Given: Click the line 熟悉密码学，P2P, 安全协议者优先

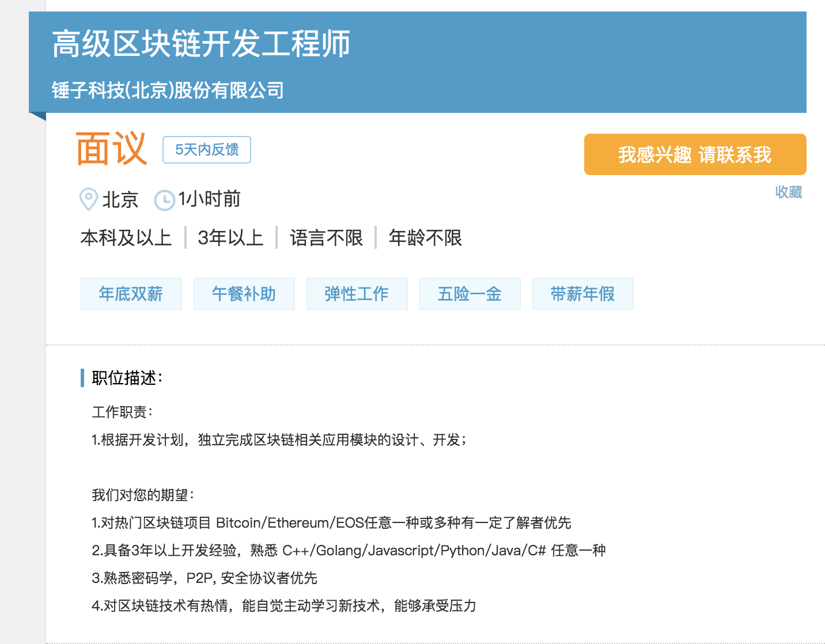Looking at the screenshot, I should pyautogui.click(x=205, y=578).
